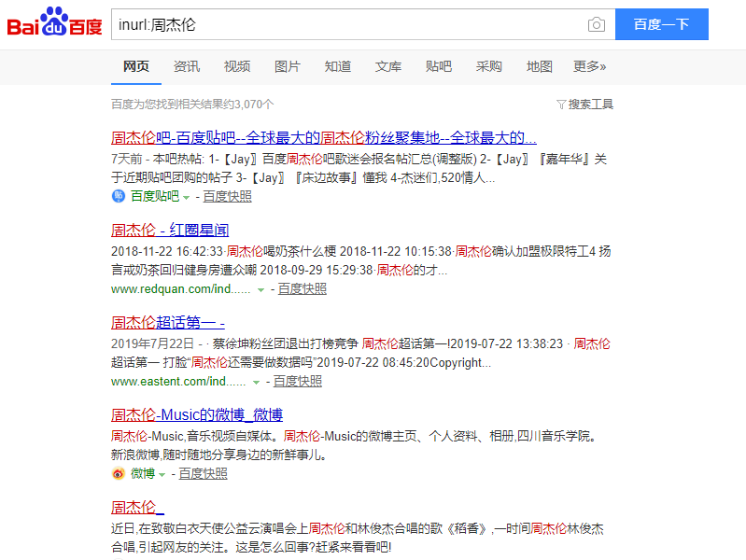Click snippet text starting 2019年7月22日

pos(360,353)
